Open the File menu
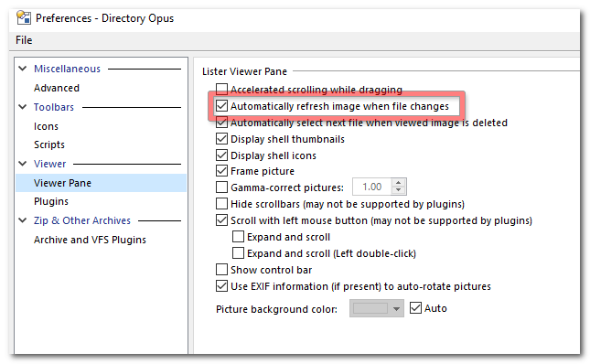This screenshot has height=364, width=590. pyautogui.click(x=24, y=40)
